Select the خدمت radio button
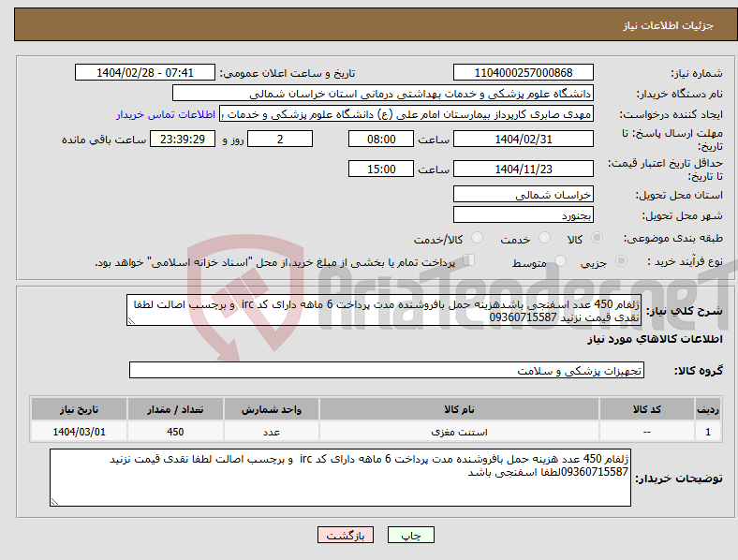The width and height of the screenshot is (738, 560). click(544, 238)
